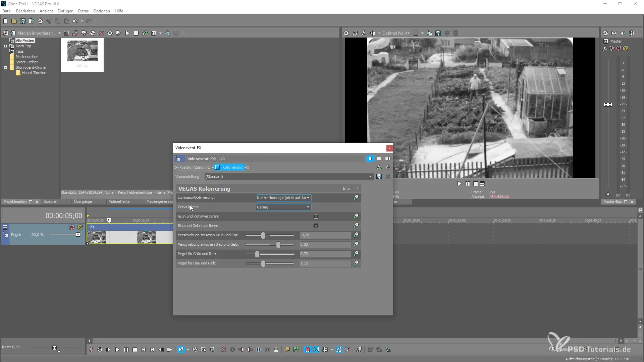
Task: Toggle Grün und Rot invertieren checkbox
Action: click(316, 217)
